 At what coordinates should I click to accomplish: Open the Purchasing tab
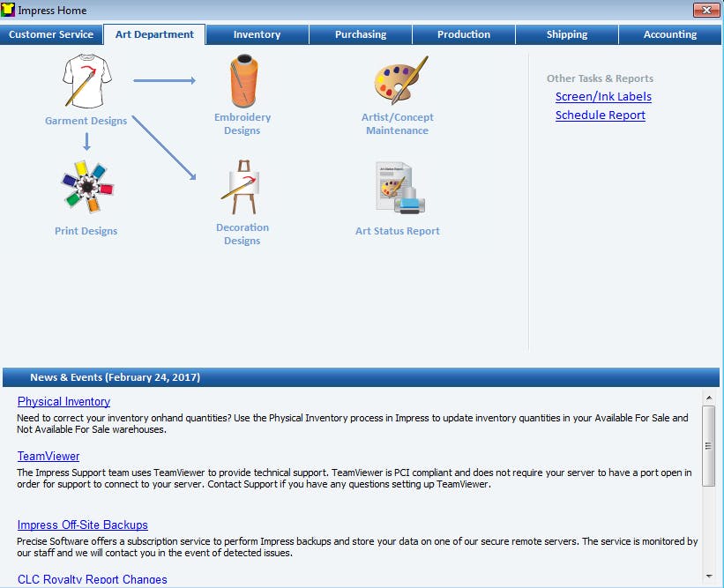(x=361, y=34)
